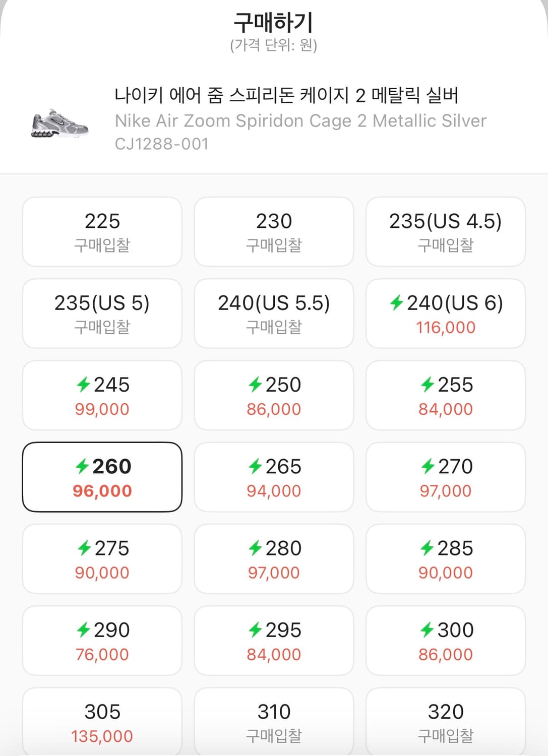Click the Nike Spiridon shoe thumbnail
This screenshot has width=548, height=756.
59,123
